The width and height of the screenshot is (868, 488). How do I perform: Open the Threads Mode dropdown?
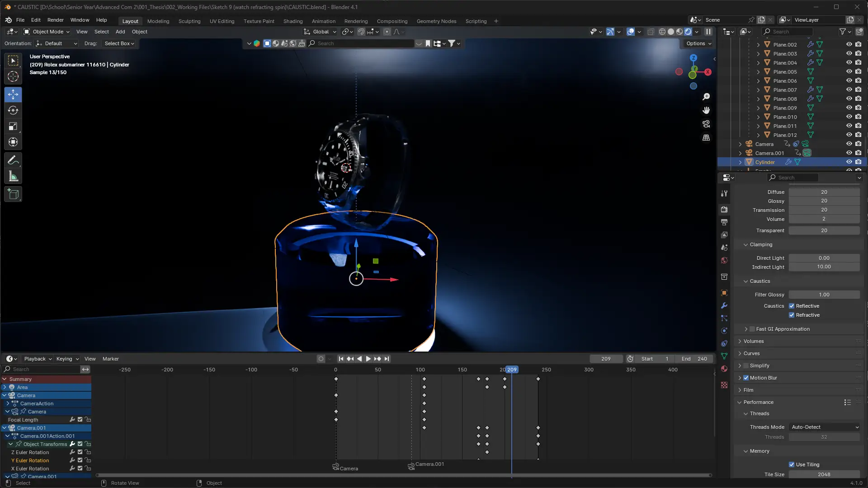pos(824,427)
